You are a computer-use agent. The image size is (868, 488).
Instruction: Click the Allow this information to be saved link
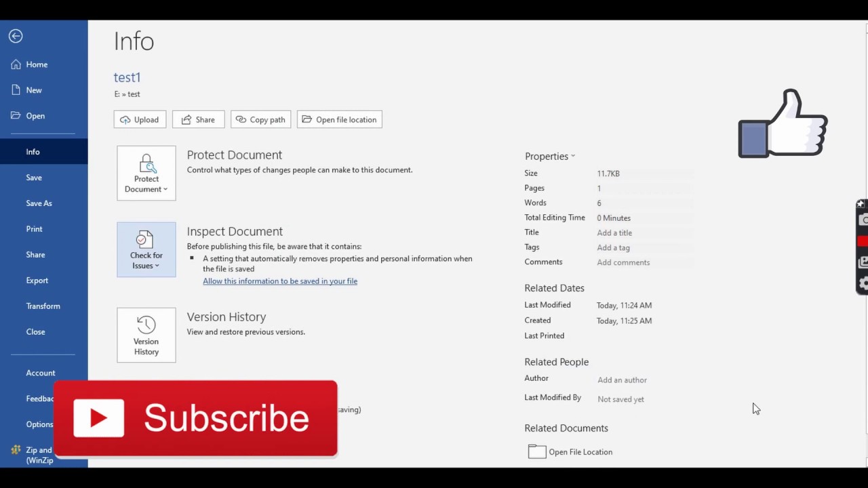pos(280,281)
